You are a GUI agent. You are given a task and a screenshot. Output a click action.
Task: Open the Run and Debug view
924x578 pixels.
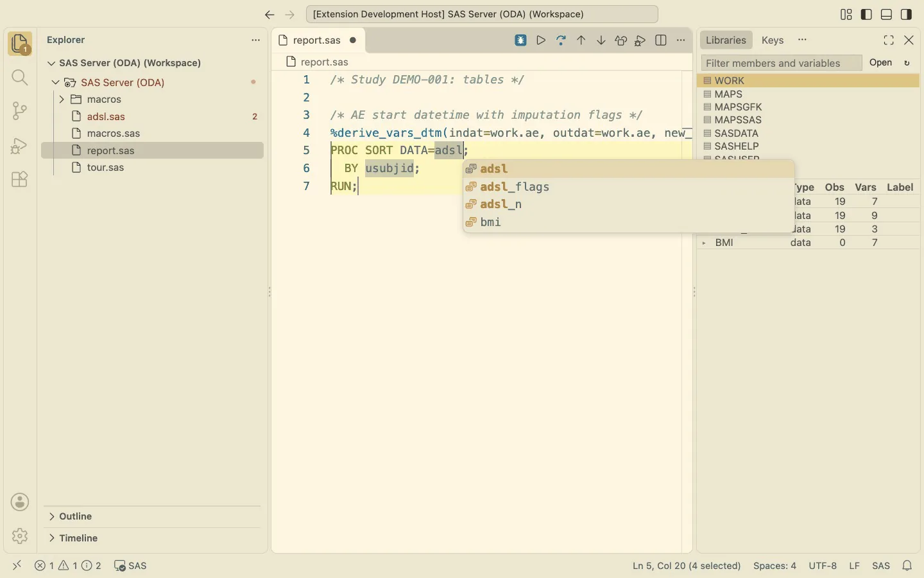(x=20, y=145)
